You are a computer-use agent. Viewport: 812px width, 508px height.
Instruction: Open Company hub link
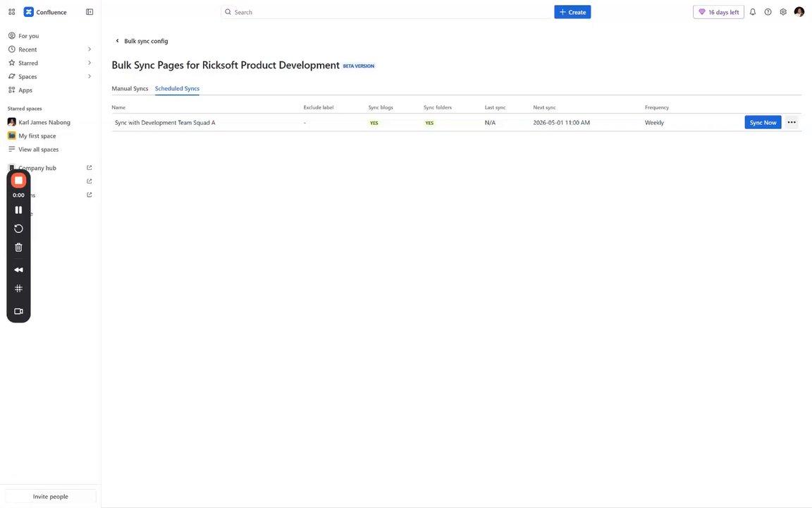pyautogui.click(x=37, y=168)
